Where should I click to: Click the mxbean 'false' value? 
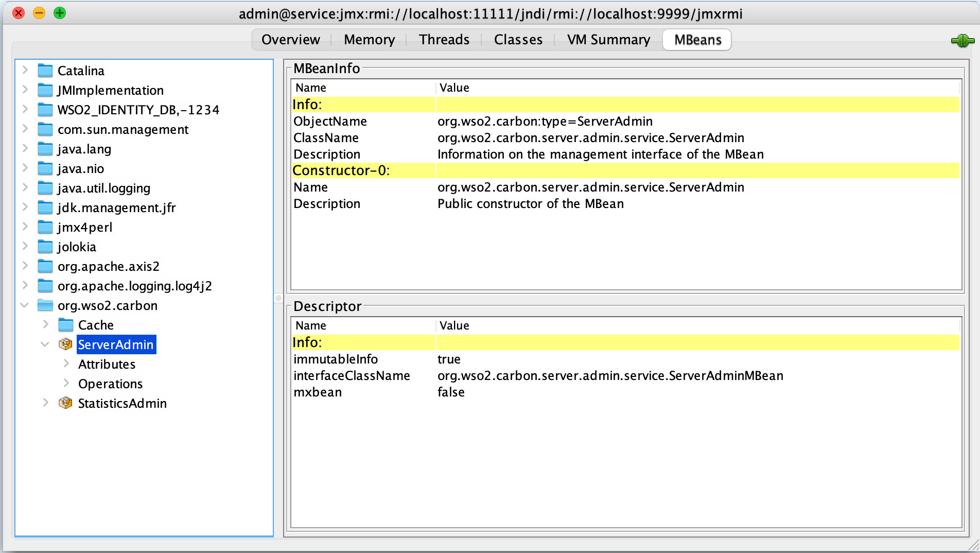pyautogui.click(x=451, y=392)
